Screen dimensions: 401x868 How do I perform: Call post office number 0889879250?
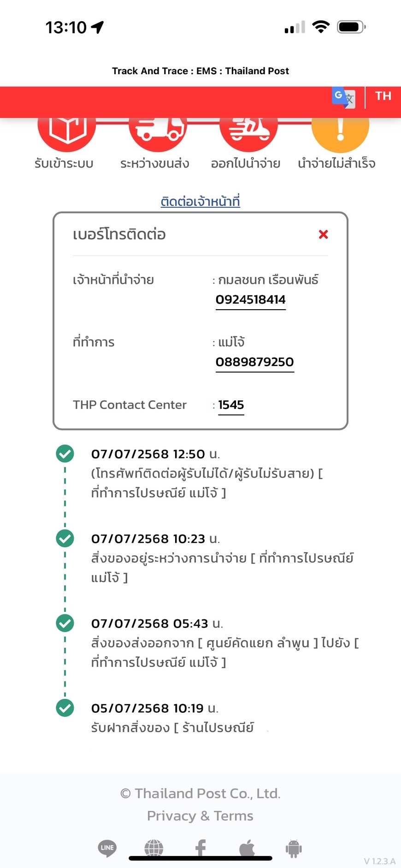pyautogui.click(x=255, y=362)
